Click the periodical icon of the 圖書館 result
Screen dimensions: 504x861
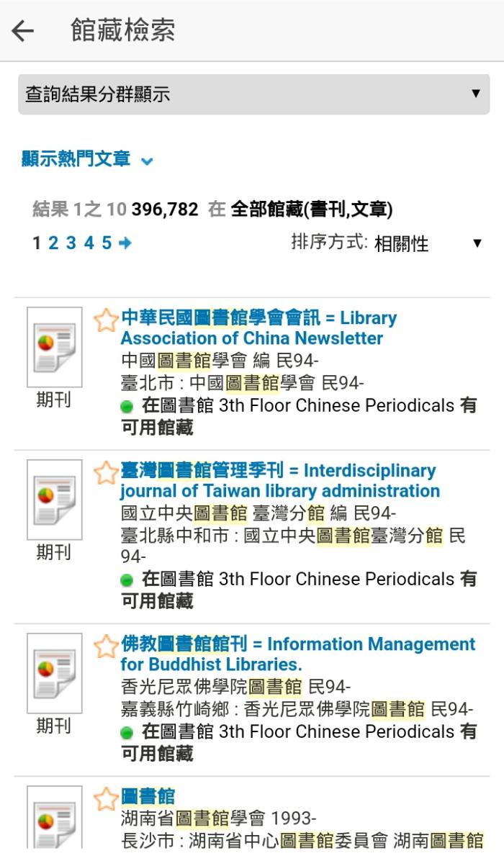[54, 818]
